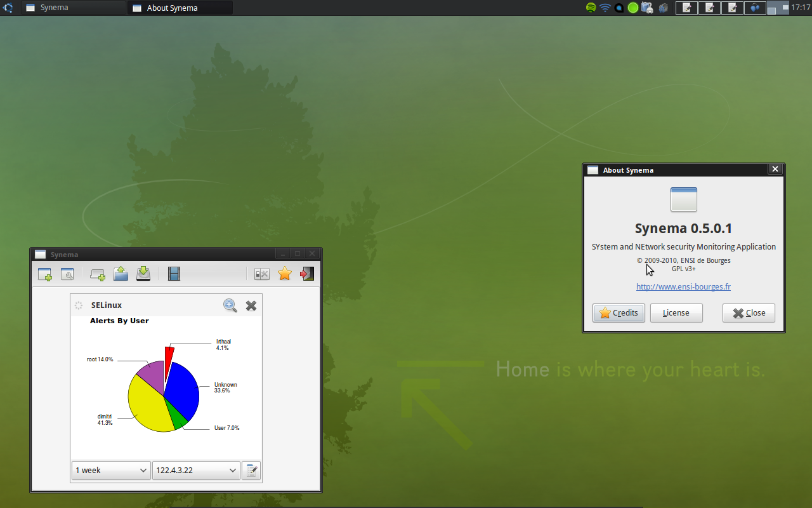Open the preferences switch-and-tools toolbar icon
The image size is (812, 508).
262,274
